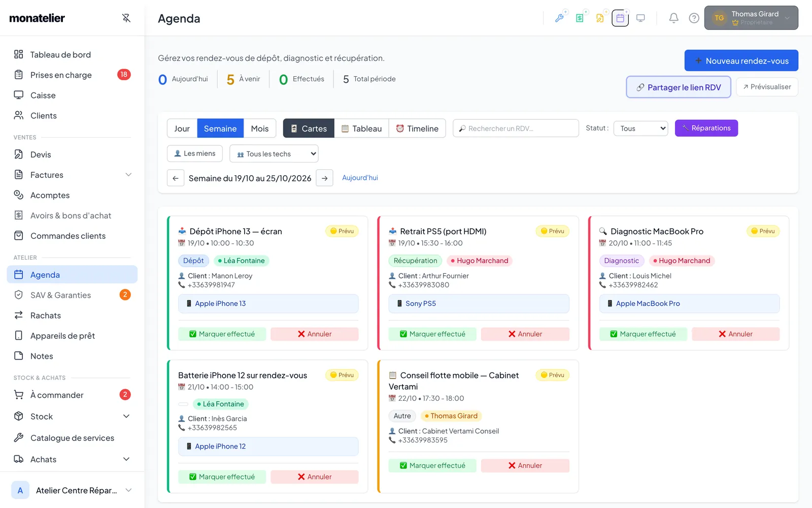Click the monatelier logo
The image size is (812, 508).
click(x=37, y=18)
